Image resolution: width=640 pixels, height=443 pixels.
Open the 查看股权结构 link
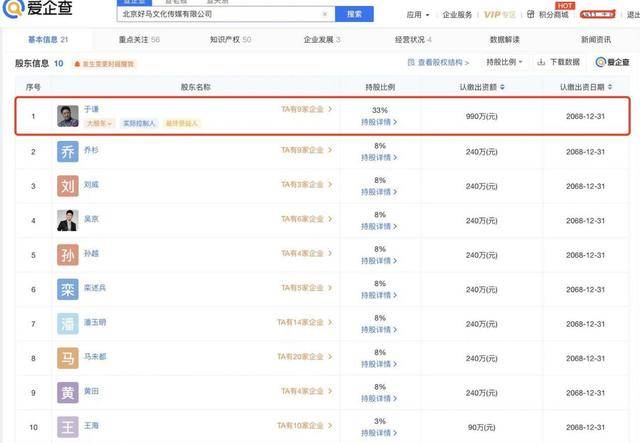pos(438,62)
